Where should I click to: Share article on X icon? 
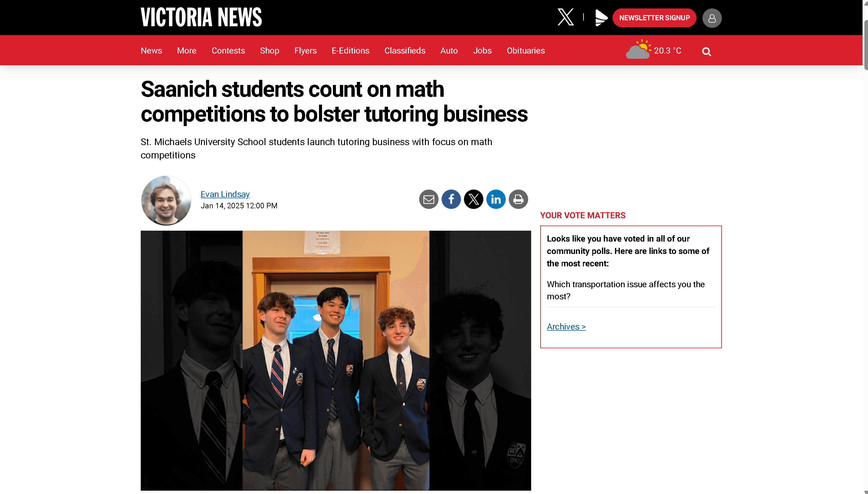coord(473,199)
